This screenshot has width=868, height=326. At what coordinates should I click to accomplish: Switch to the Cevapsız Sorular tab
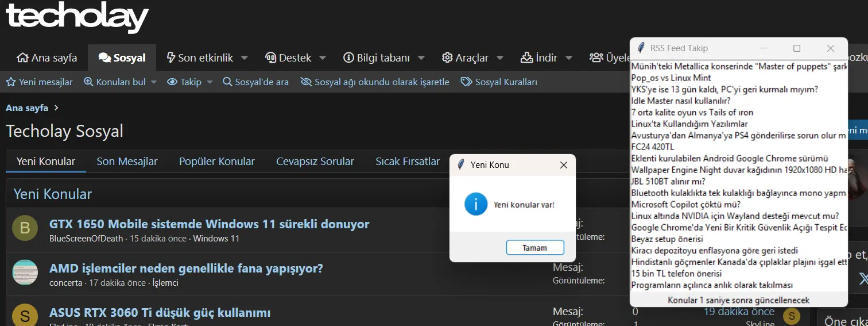315,161
